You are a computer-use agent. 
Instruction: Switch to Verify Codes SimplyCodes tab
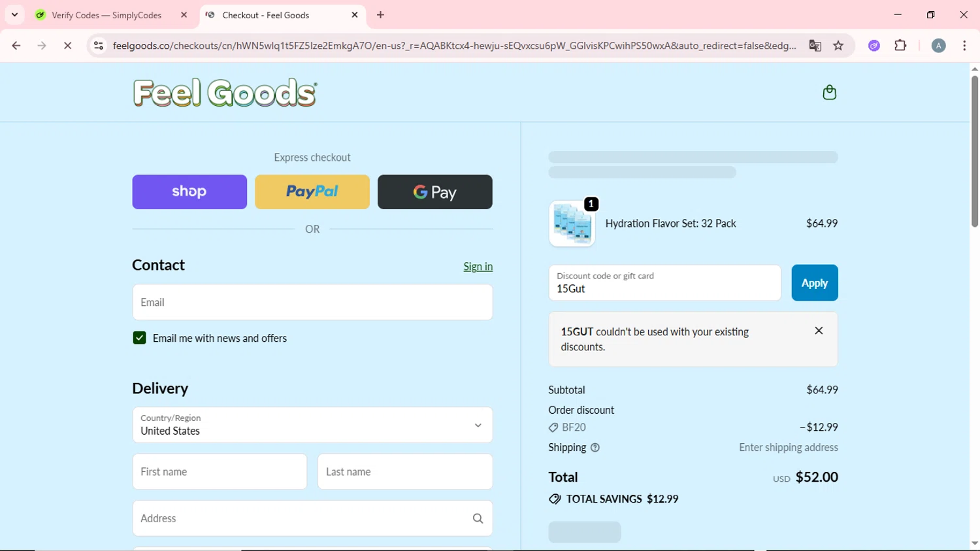[106, 15]
